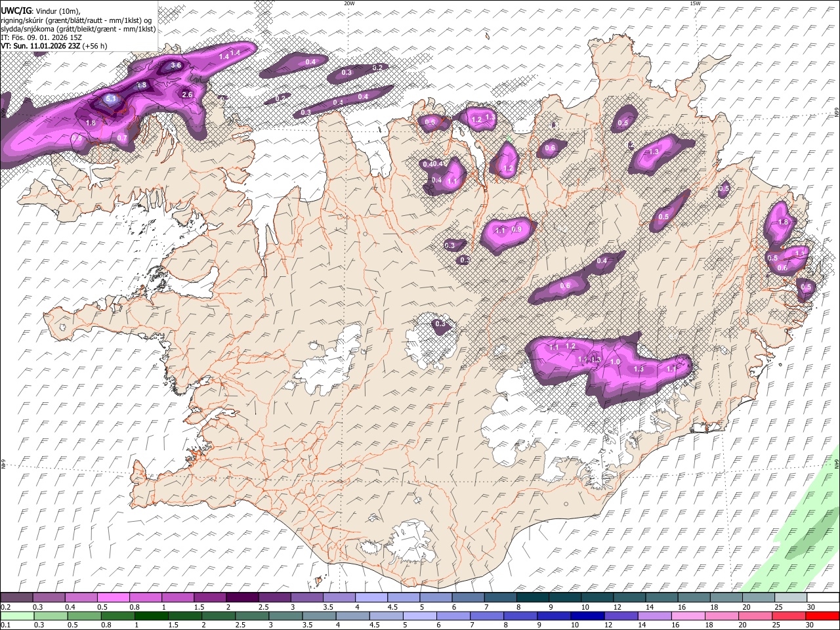Screen dimensions: 840x630
Task: Click the 2.6 snowfall value on the map
Action: (187, 95)
